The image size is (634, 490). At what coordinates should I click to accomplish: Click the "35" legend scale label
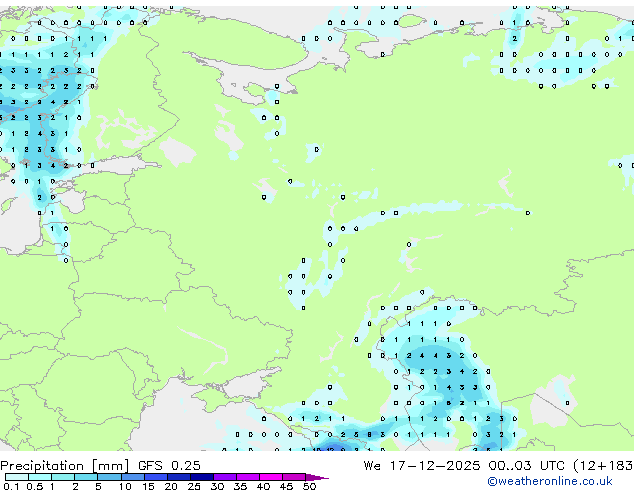240,486
